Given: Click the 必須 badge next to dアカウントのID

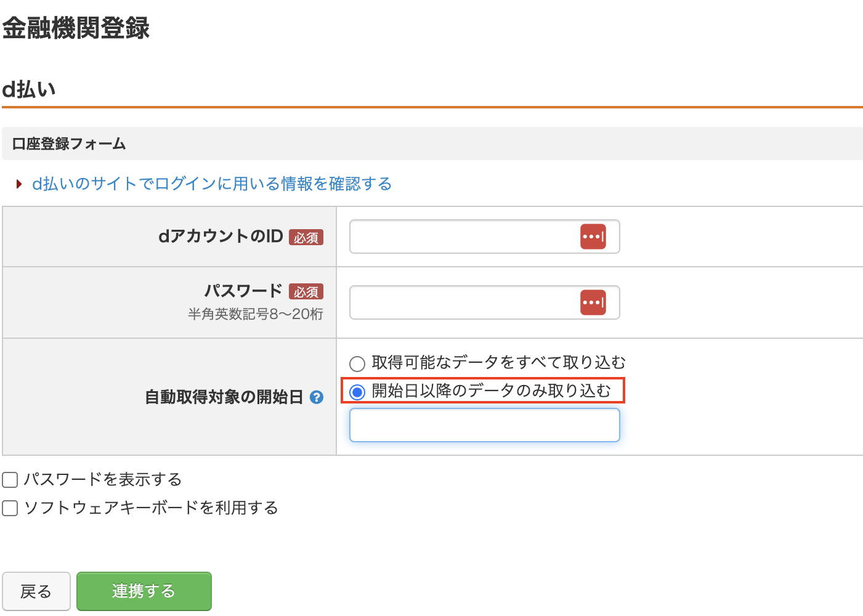Looking at the screenshot, I should click(x=306, y=238).
